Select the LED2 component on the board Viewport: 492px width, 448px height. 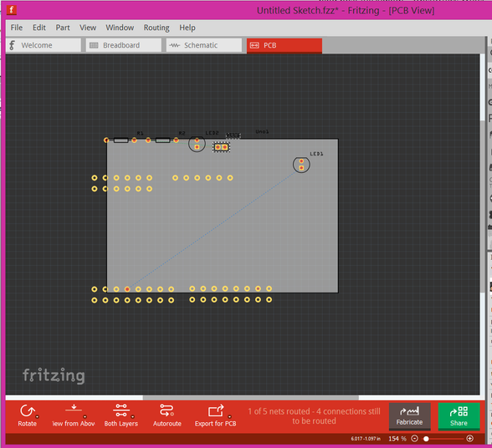(x=197, y=144)
